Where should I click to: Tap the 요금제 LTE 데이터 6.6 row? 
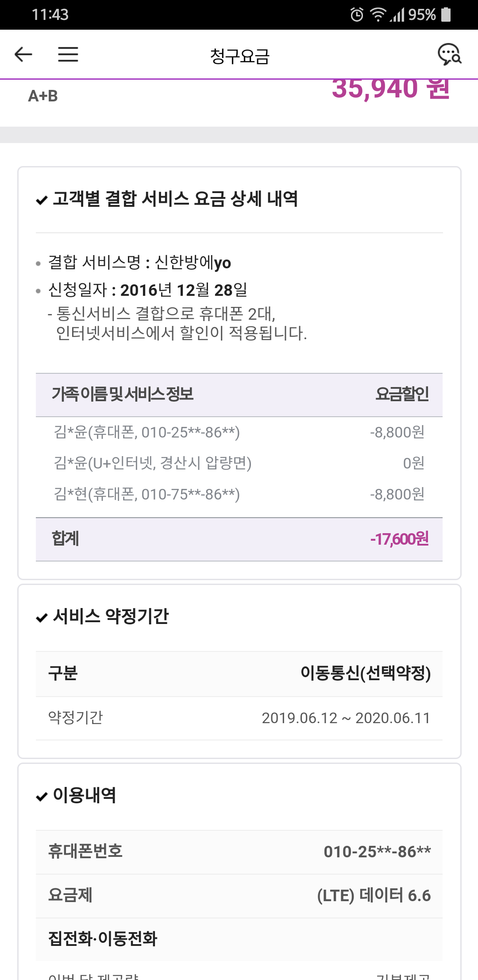point(239,895)
